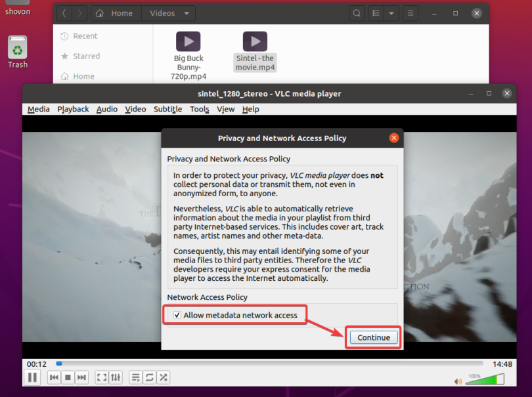The width and height of the screenshot is (532, 397).
Task: Skip to the next media item
Action: click(81, 377)
